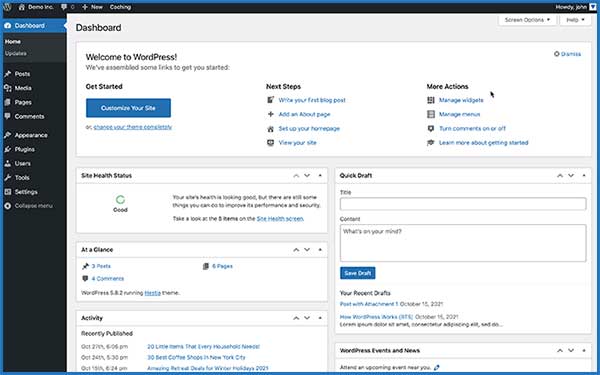Move Activity panel down with chevron
This screenshot has height=375, width=600.
[x=307, y=318]
